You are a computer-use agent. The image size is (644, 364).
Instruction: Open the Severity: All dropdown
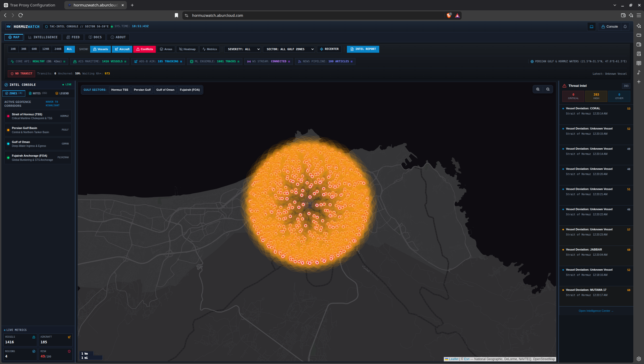(x=243, y=49)
